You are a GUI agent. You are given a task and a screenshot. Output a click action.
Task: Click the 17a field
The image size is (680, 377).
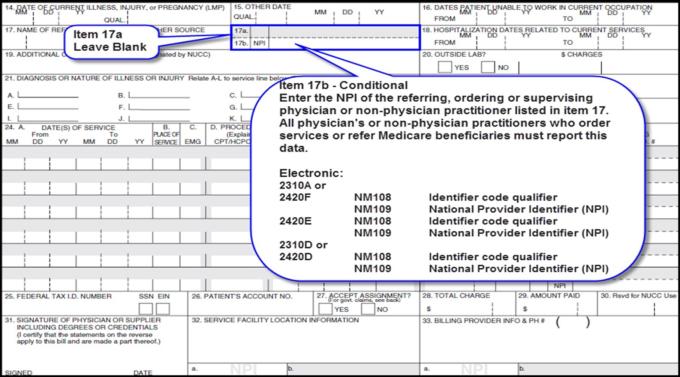tap(344, 31)
